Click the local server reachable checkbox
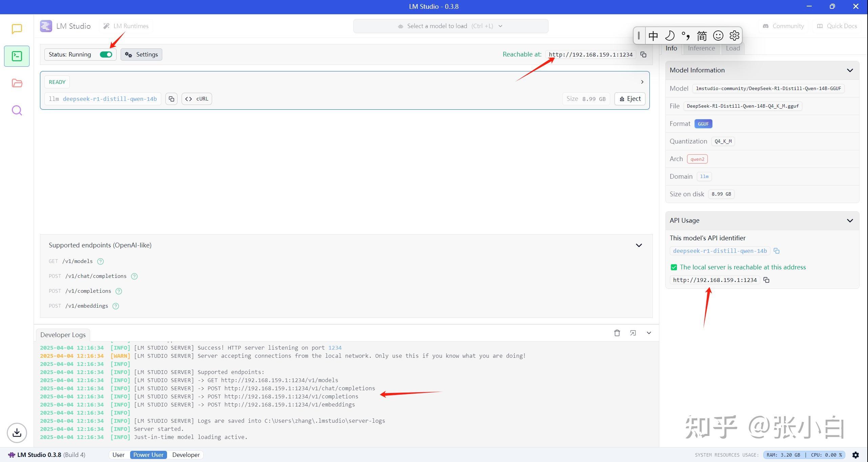Screen dimensions: 868x462 pos(674,267)
